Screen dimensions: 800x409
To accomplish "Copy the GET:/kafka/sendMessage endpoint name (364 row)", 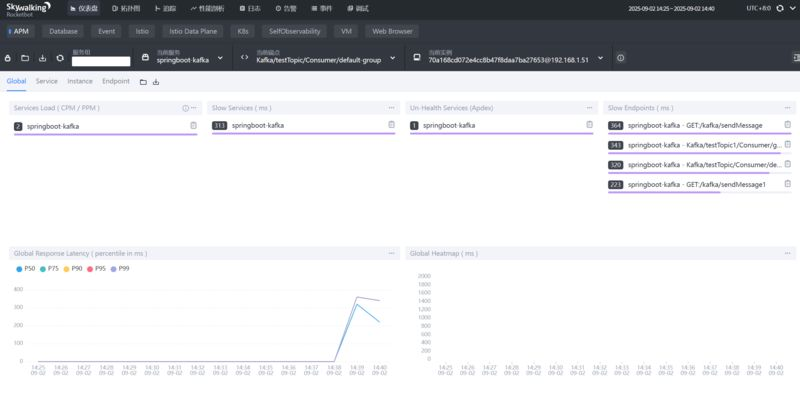I will [x=787, y=125].
